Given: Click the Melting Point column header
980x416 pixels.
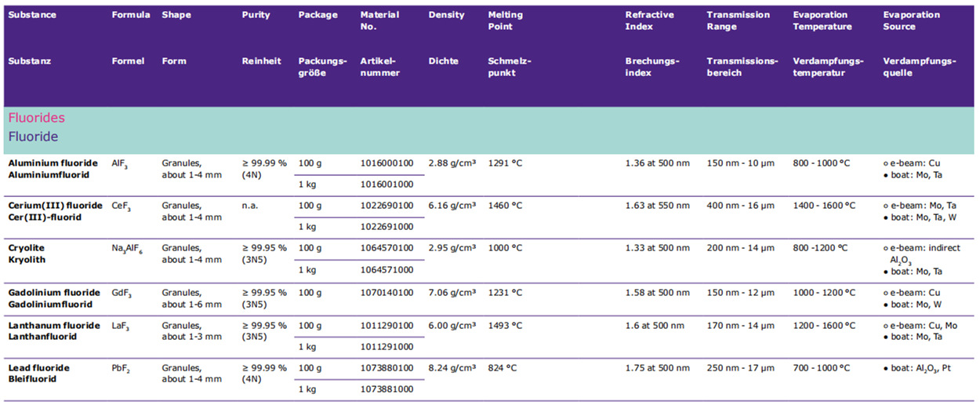Looking at the screenshot, I should point(505,20).
